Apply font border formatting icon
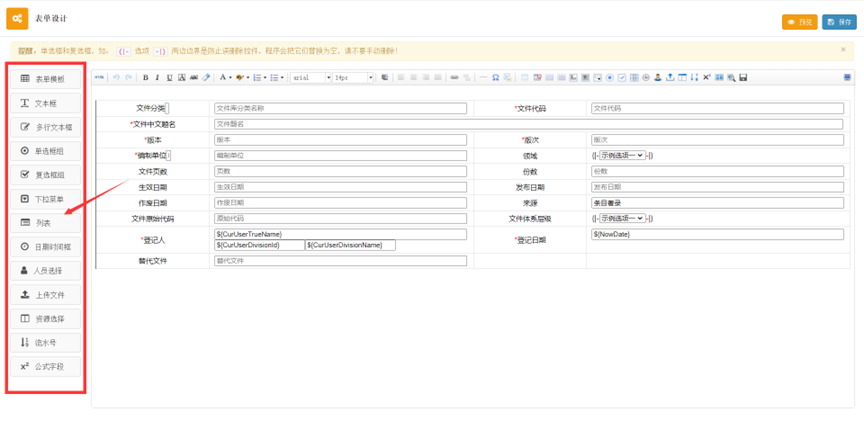The image size is (864, 421). [182, 78]
